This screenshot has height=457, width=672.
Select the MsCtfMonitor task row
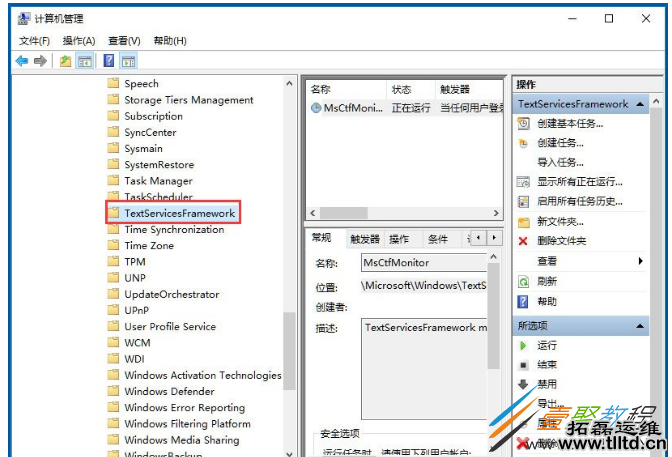point(405,108)
